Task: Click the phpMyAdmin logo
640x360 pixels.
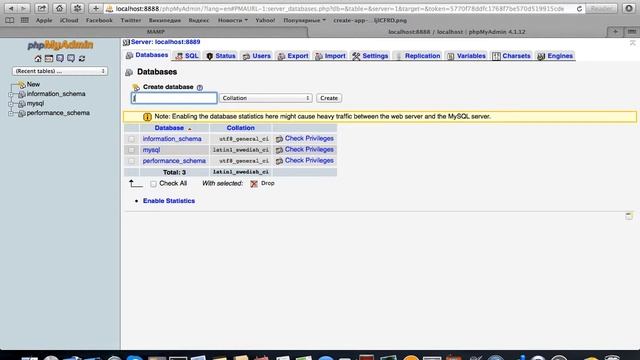Action: 60,45
